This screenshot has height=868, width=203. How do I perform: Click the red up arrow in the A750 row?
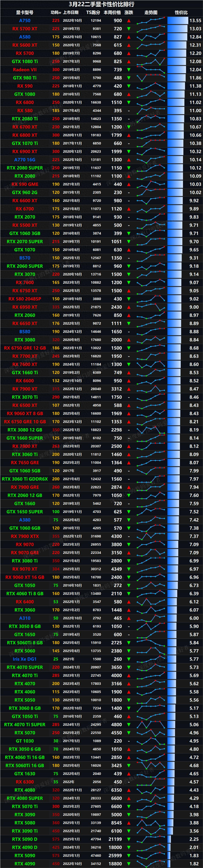129,21
